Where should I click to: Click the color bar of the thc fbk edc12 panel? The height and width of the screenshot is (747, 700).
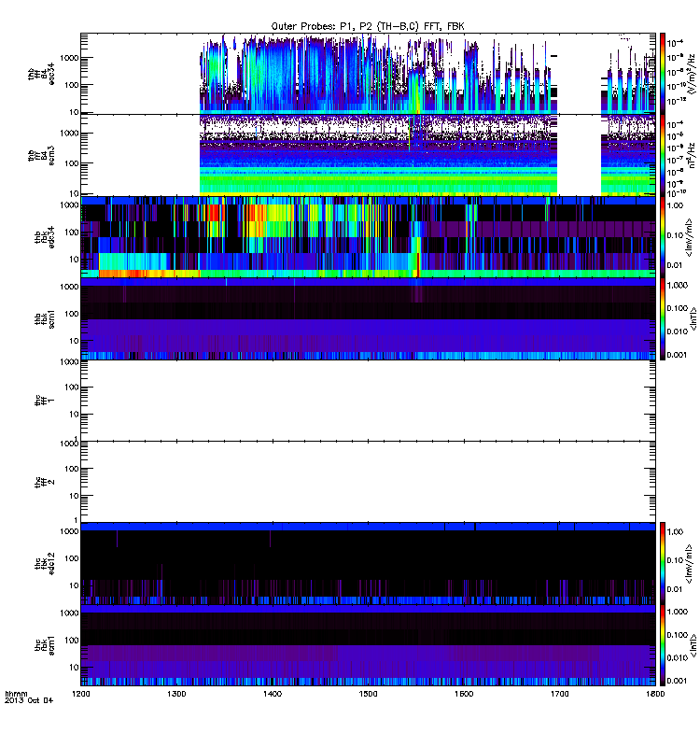pos(663,564)
